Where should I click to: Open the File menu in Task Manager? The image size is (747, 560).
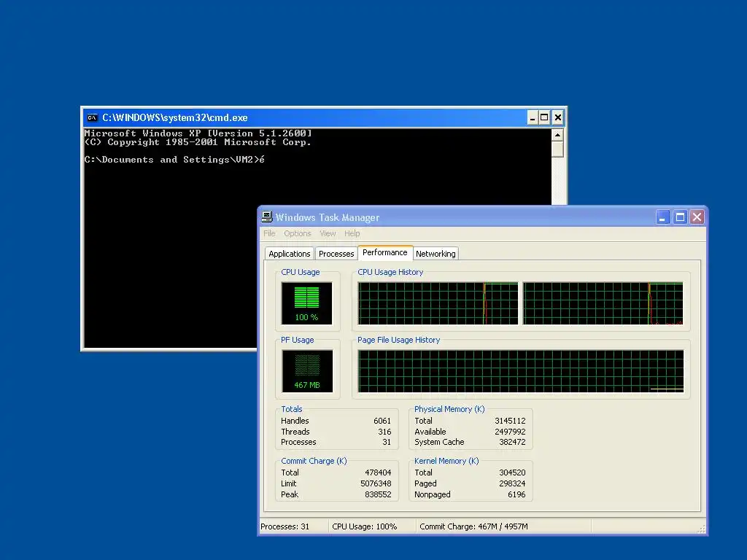tap(269, 233)
